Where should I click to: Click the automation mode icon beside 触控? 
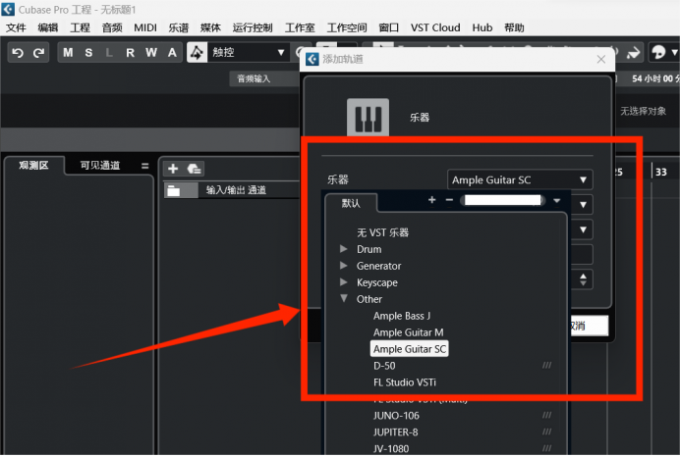click(197, 52)
